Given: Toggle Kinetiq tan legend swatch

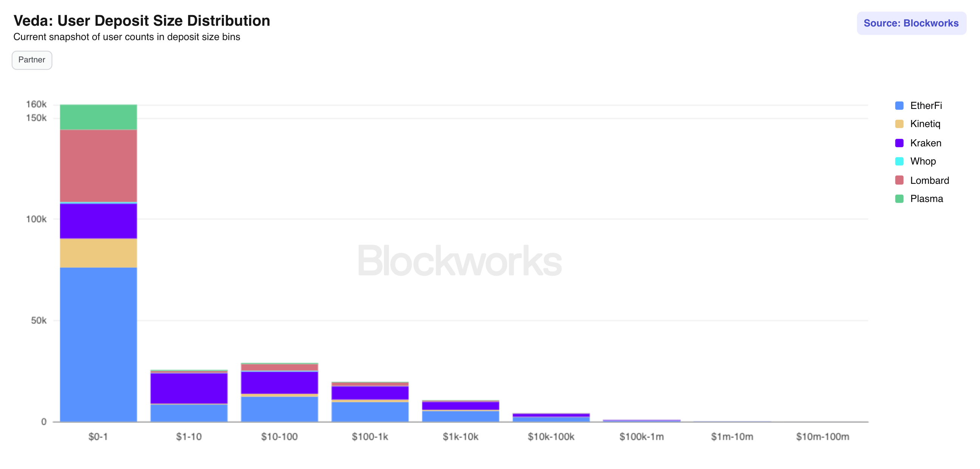Looking at the screenshot, I should point(899,124).
